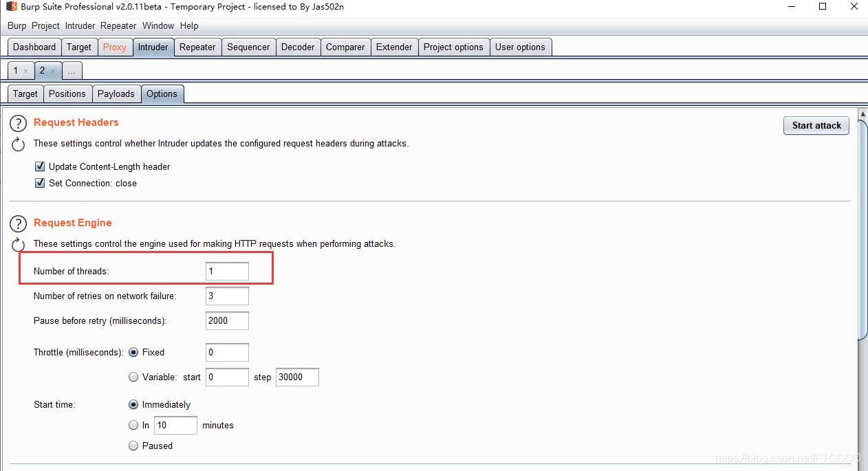Select Immediately start time option
The image size is (868, 471).
point(133,404)
